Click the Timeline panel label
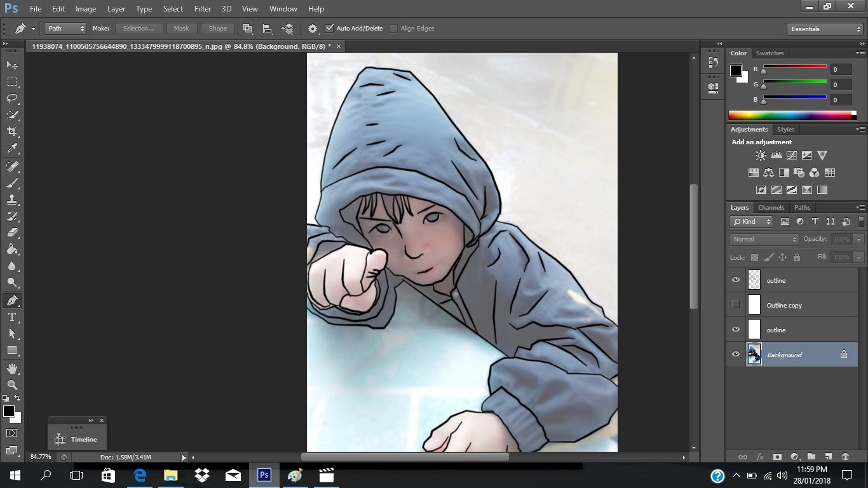Image resolution: width=868 pixels, height=488 pixels. coord(84,440)
